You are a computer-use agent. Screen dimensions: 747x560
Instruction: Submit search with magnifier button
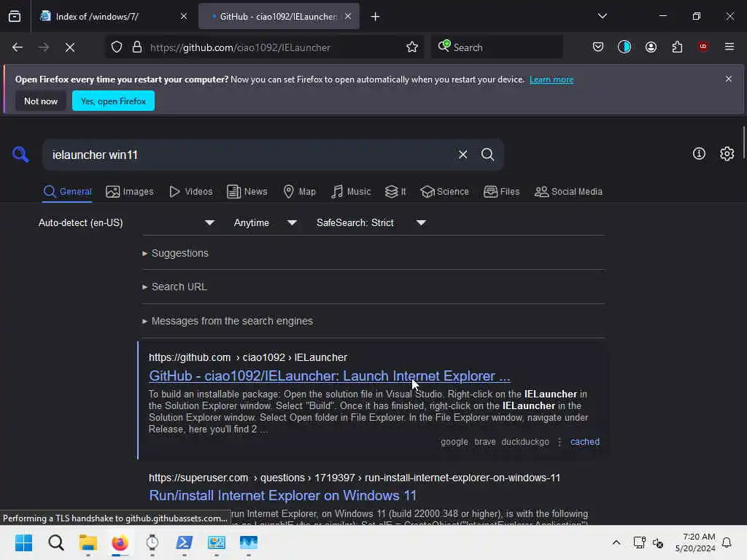click(x=487, y=155)
